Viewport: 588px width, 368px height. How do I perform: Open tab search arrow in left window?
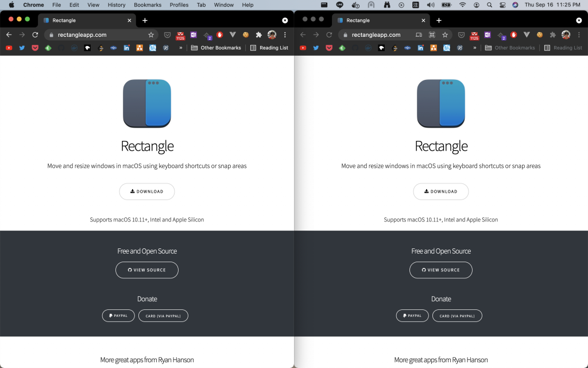click(x=285, y=20)
